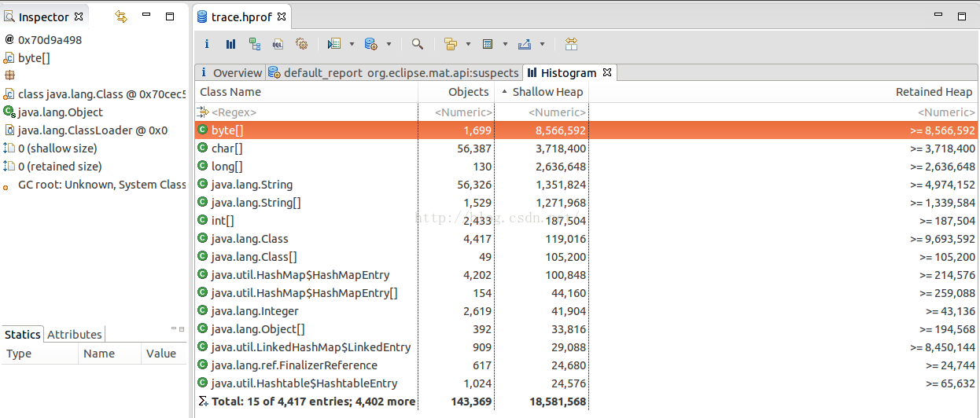Click the magnifier Find Object icon
Screen dimensions: 980x418
coord(418,44)
